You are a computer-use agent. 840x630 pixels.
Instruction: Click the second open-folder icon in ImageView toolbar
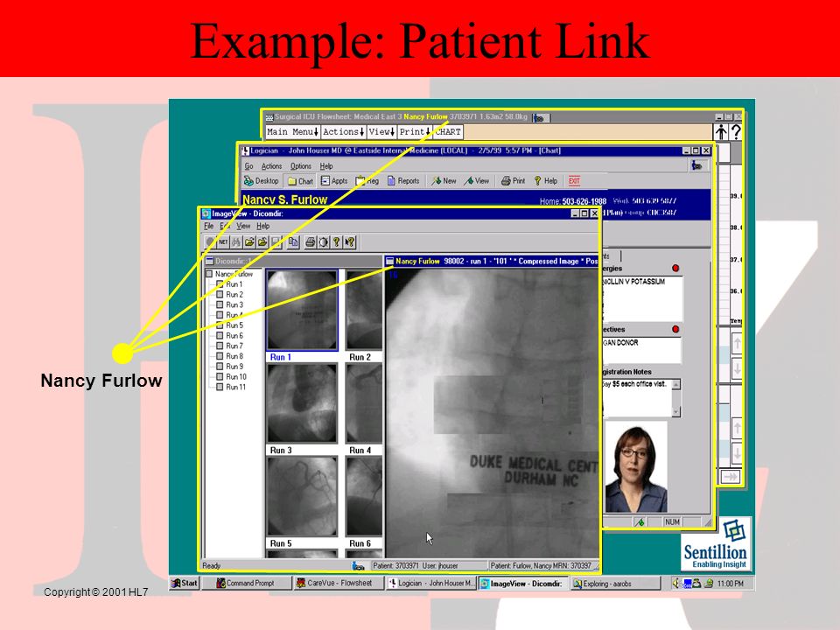[x=262, y=242]
